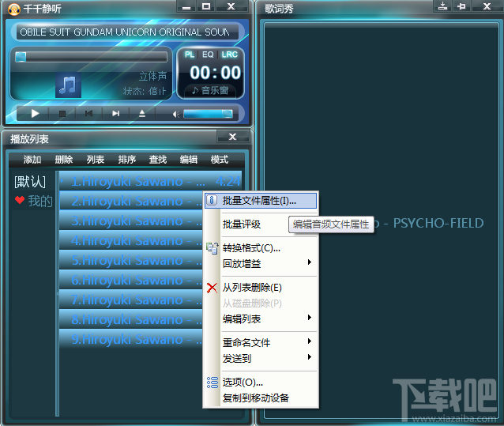Select track 4.Hiroyuki Sawano in playlist
504x426 pixels.
click(x=131, y=240)
